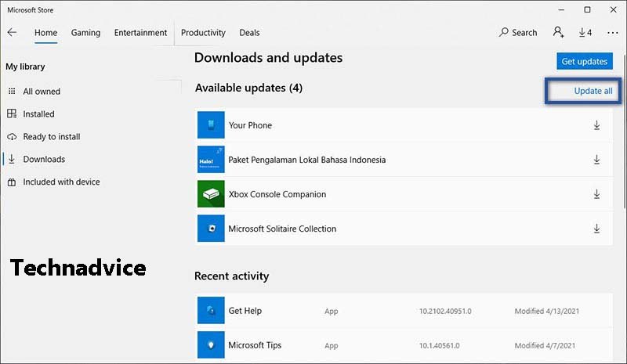
Task: Switch to the Home tab
Action: click(x=45, y=33)
